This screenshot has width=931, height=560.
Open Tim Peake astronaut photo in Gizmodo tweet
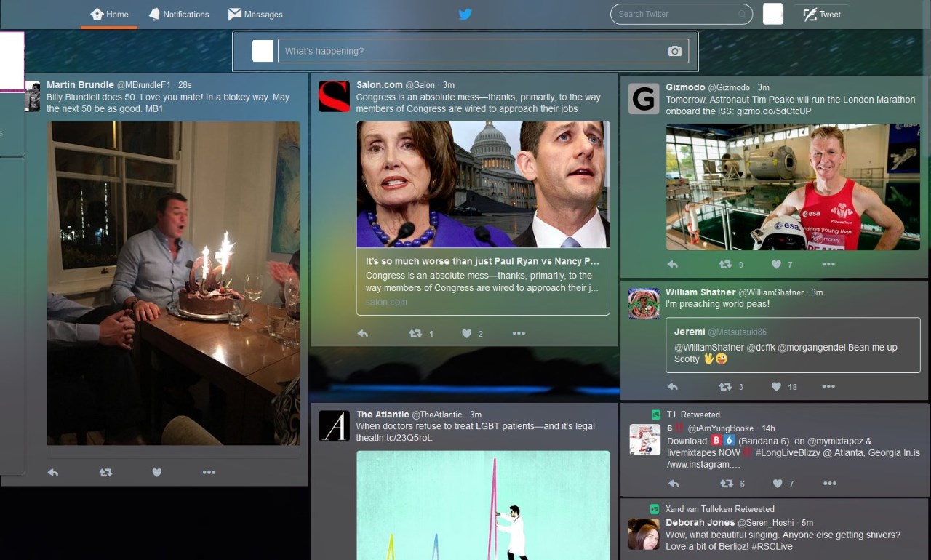[x=793, y=187]
